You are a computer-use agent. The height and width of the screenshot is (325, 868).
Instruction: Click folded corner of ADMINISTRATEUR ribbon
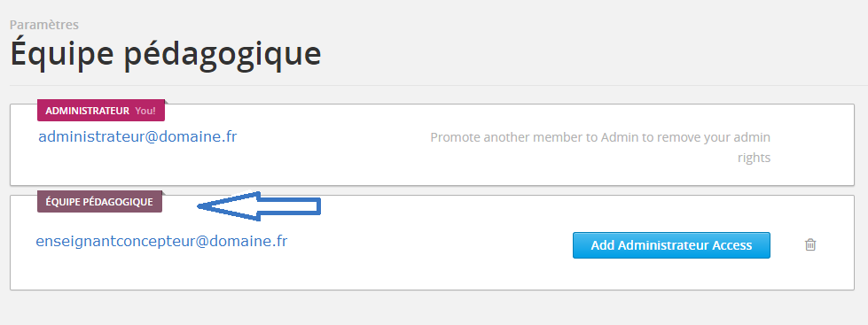(168, 102)
